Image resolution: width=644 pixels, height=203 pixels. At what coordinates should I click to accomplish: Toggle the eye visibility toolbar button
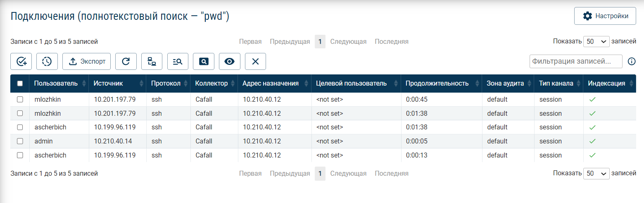tap(229, 62)
